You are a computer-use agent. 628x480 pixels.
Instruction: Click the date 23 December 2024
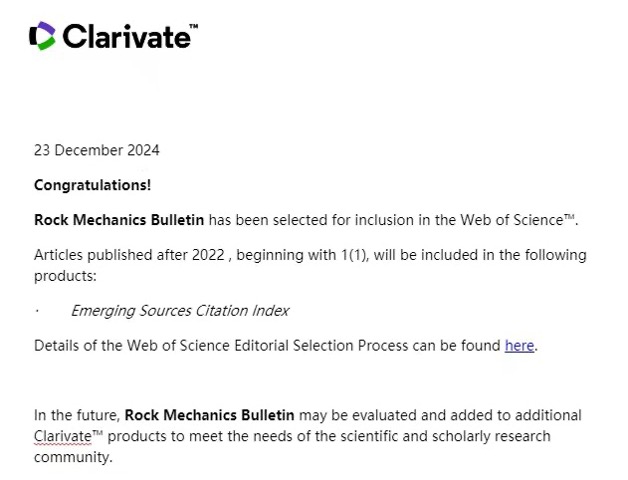coord(96,150)
